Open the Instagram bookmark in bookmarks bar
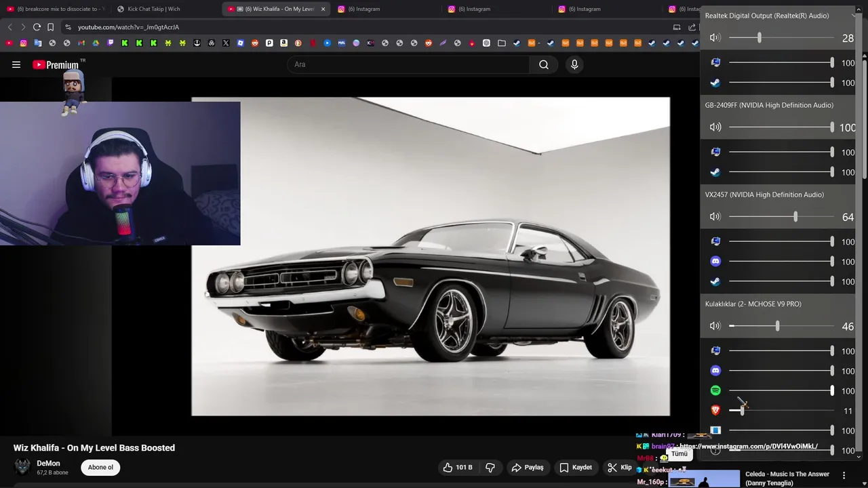 click(23, 43)
